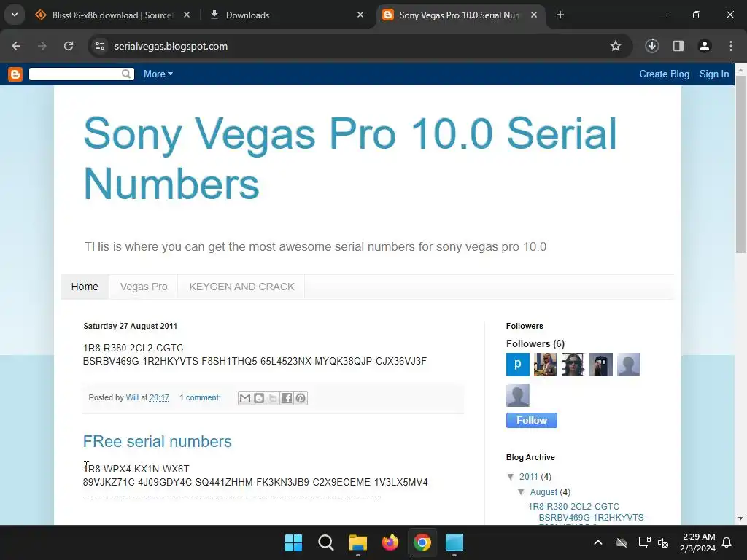Go back with the browser back arrow
The image size is (747, 560).
[x=16, y=46]
